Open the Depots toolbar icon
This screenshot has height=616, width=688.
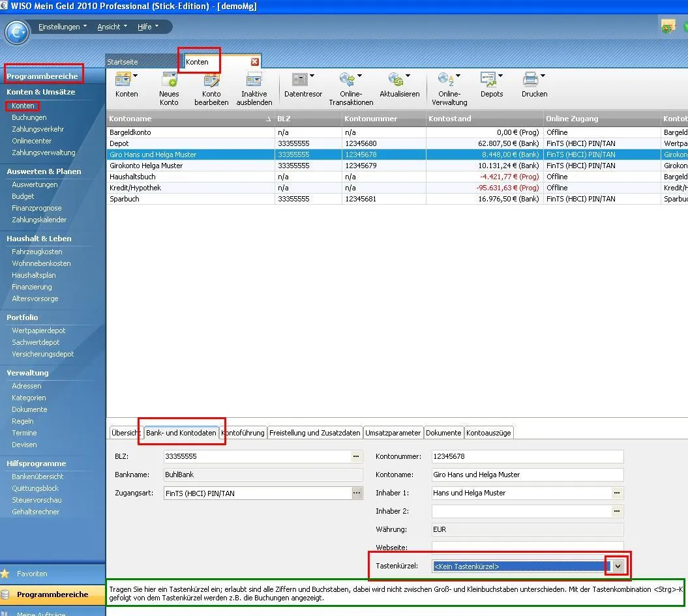click(488, 80)
